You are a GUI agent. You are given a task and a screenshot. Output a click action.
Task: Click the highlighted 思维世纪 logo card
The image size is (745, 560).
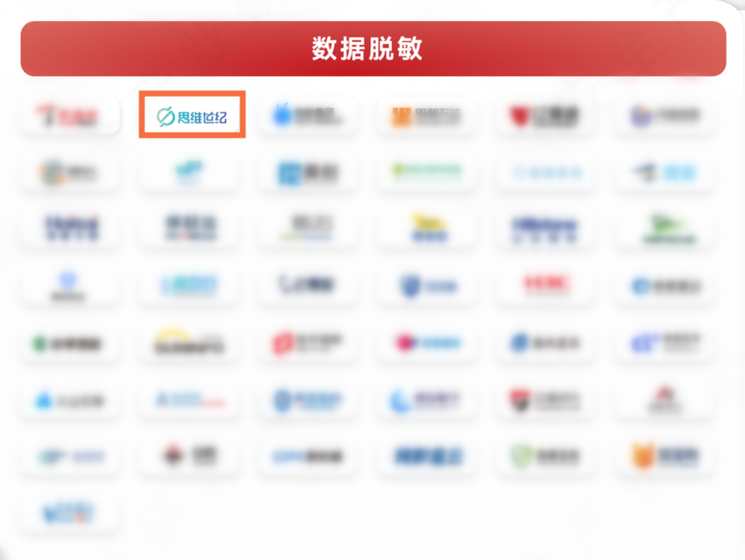pyautogui.click(x=192, y=115)
